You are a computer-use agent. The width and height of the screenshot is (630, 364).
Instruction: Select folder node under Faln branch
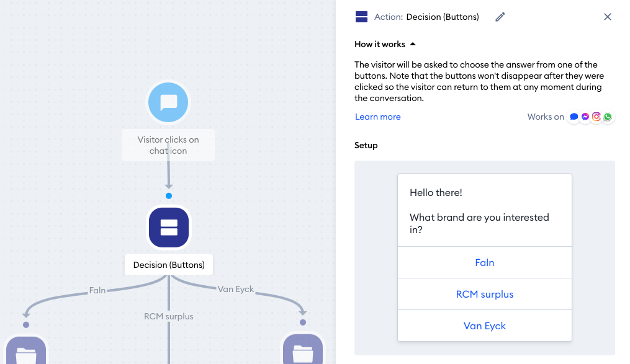[26, 352]
